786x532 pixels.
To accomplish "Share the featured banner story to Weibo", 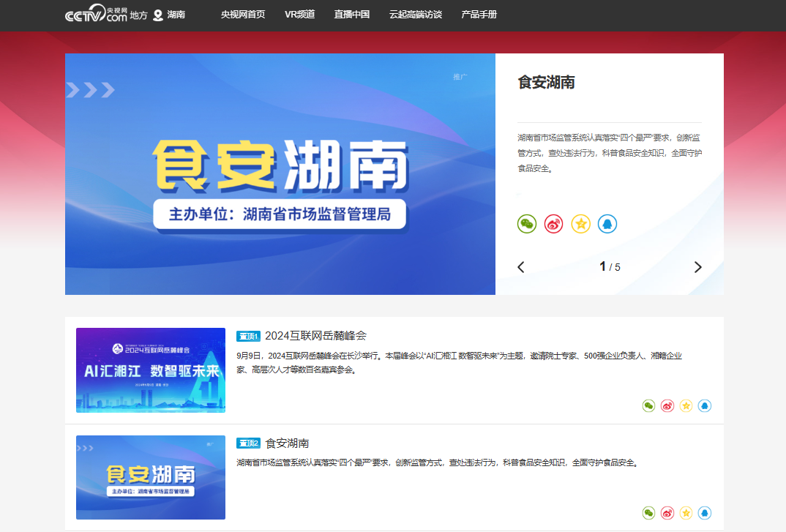I will click(x=553, y=224).
